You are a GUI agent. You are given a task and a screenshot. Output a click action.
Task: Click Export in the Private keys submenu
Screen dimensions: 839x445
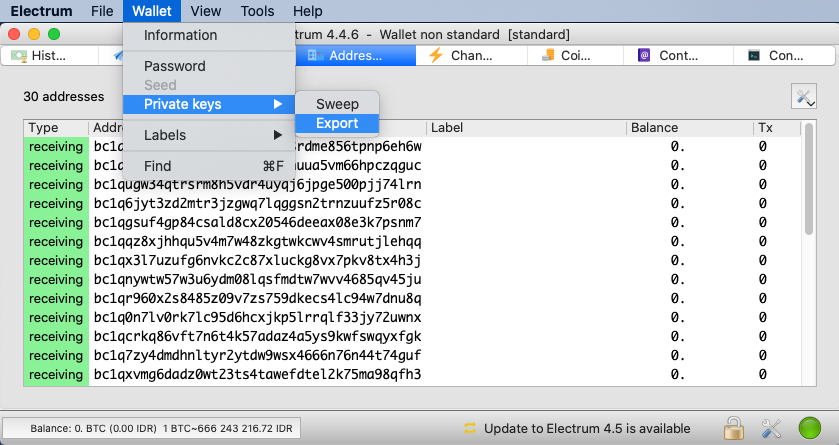(337, 123)
